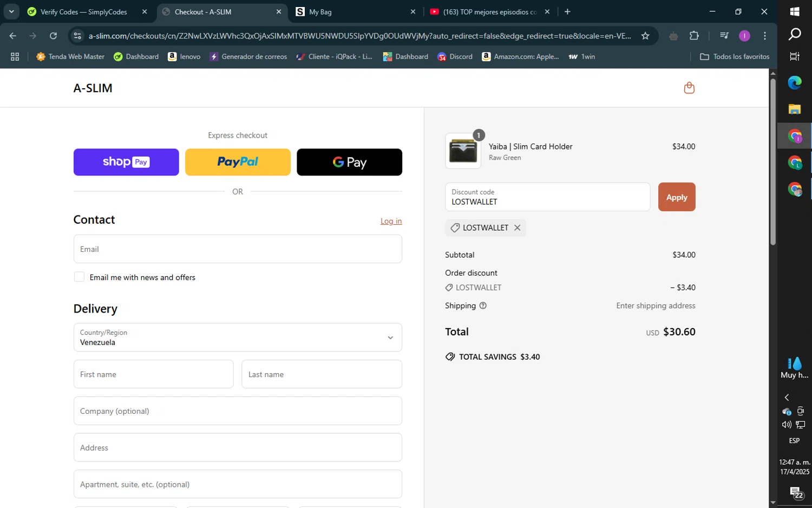Open the Chrome extensions puzzle icon

click(694, 36)
